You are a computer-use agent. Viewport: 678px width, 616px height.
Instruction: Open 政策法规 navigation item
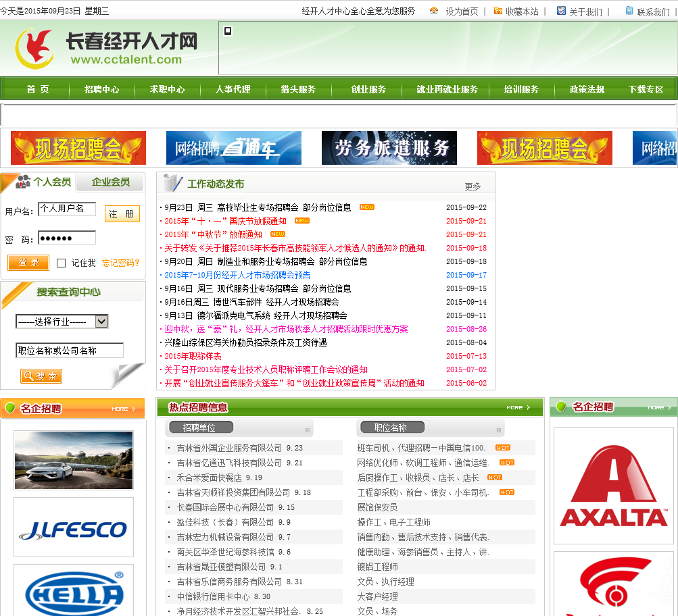pyautogui.click(x=587, y=89)
